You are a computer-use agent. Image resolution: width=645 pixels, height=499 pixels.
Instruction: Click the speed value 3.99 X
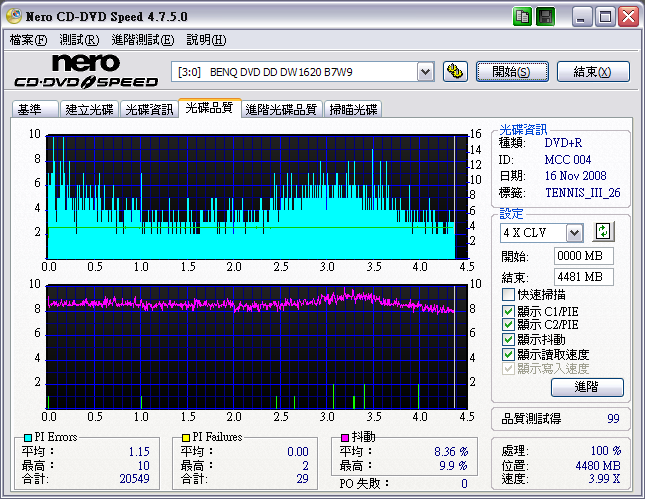(604, 479)
